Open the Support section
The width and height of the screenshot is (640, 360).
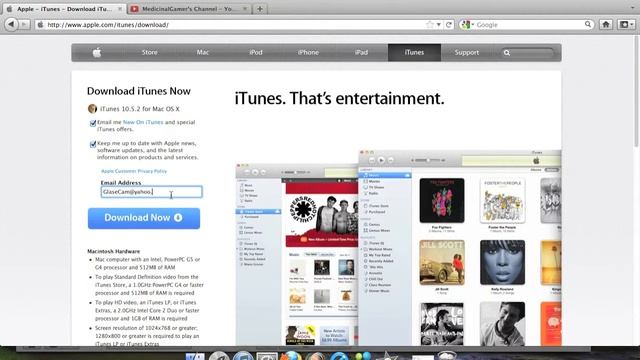click(x=467, y=52)
